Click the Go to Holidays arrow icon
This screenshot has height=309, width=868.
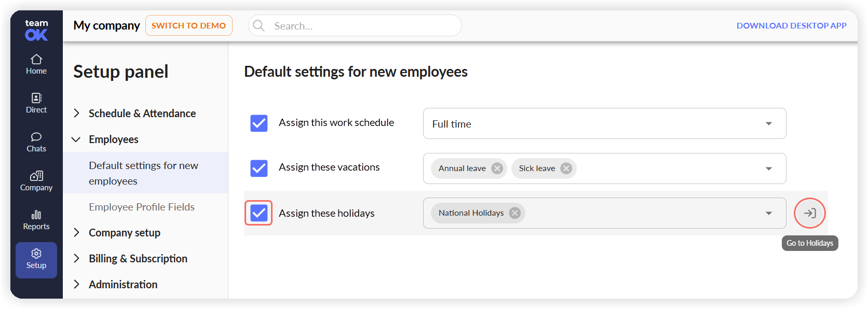click(x=810, y=213)
